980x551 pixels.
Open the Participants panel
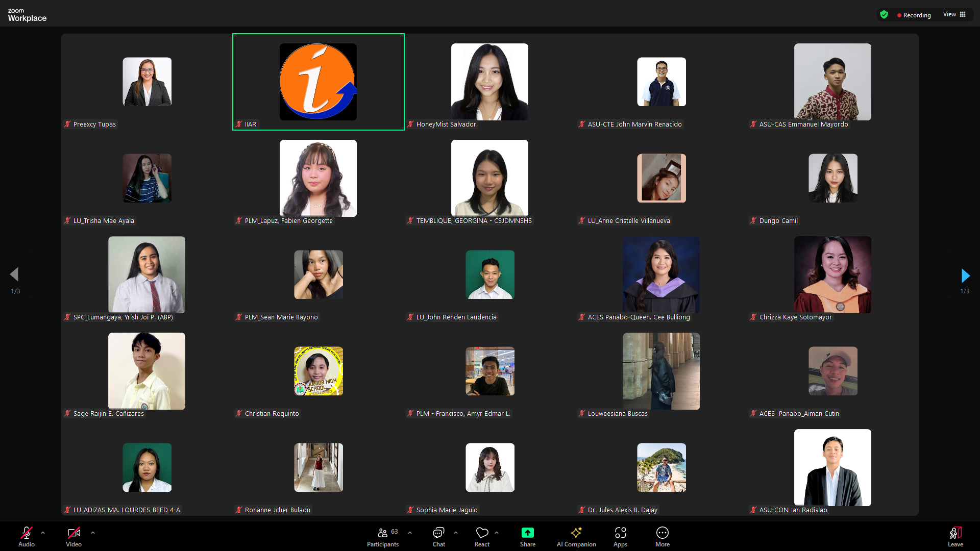383,537
